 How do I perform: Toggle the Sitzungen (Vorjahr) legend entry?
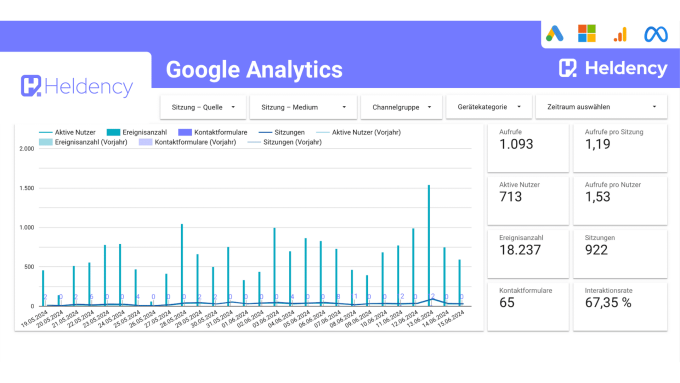click(x=284, y=142)
